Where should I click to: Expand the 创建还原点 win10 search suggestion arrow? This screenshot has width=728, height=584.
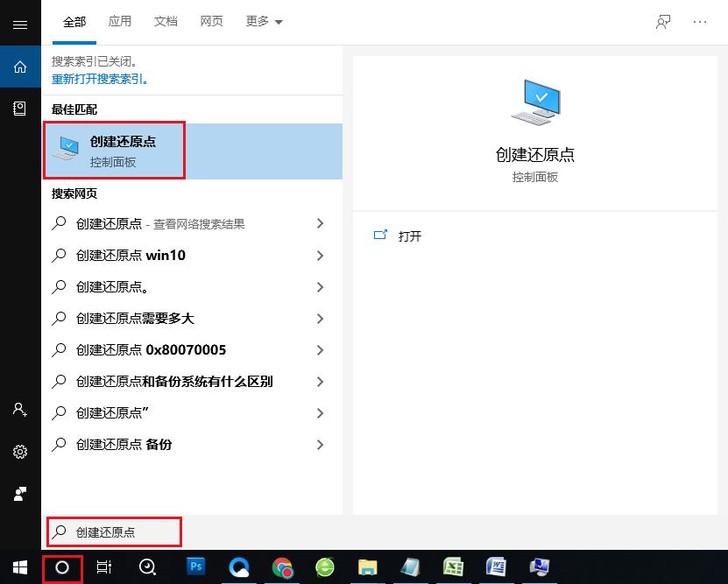[321, 256]
